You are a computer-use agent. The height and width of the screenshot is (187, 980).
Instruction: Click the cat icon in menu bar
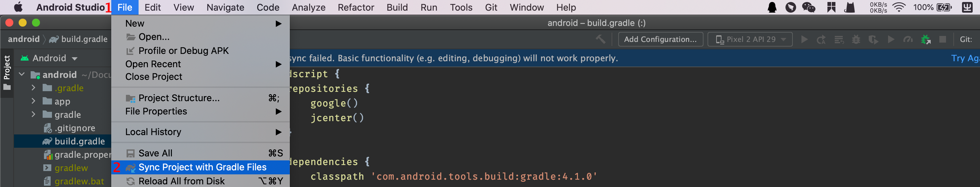click(x=849, y=7)
